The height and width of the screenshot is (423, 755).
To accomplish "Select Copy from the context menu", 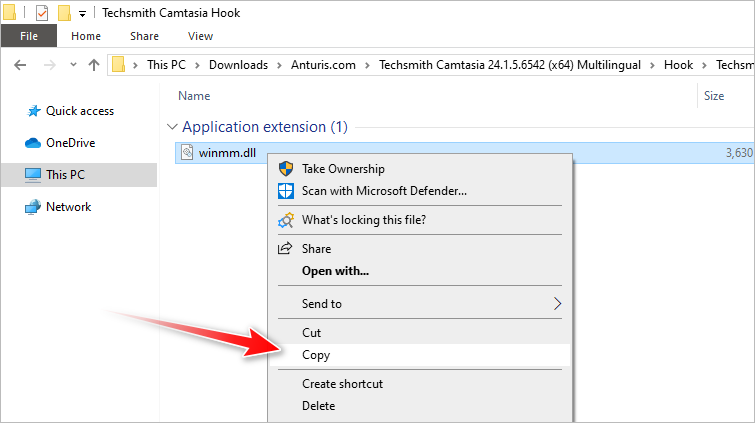I will (316, 355).
